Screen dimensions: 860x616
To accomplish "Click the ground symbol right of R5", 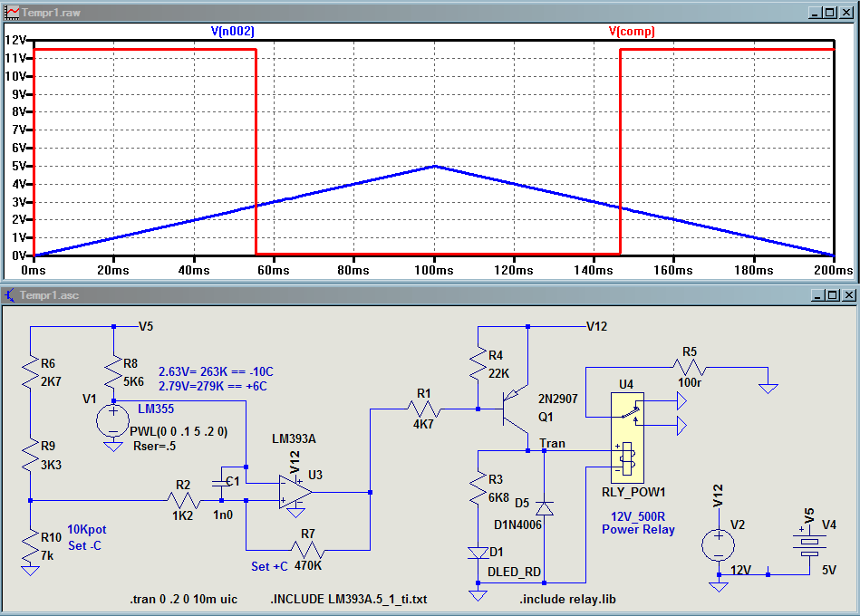I will (768, 388).
